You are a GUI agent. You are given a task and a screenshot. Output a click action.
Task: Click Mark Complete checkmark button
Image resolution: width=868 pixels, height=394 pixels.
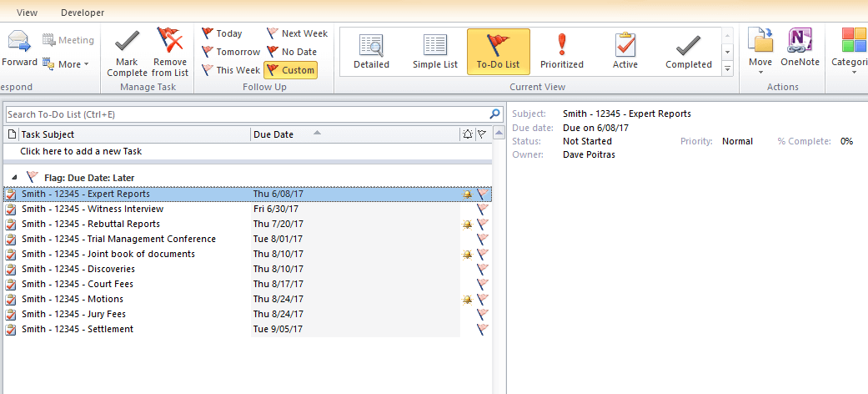coord(127,53)
